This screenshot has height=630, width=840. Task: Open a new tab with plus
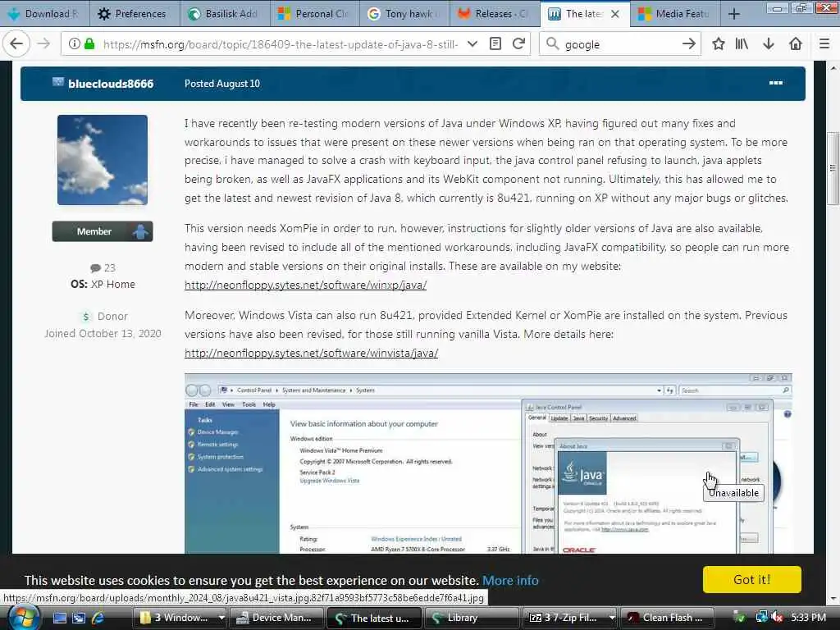(734, 14)
